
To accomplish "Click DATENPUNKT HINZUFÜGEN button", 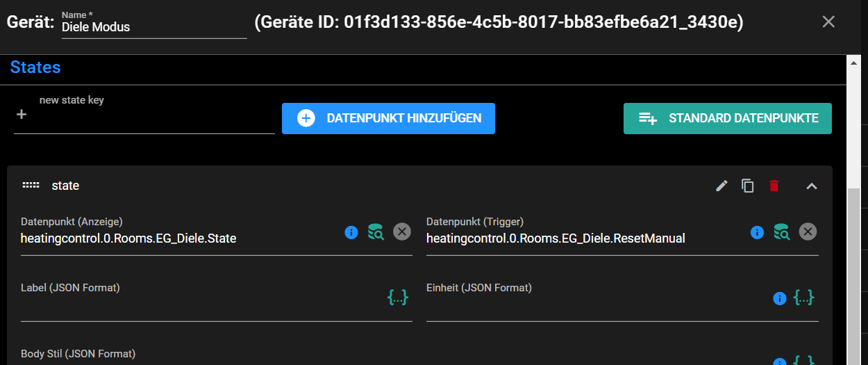I will pos(388,118).
